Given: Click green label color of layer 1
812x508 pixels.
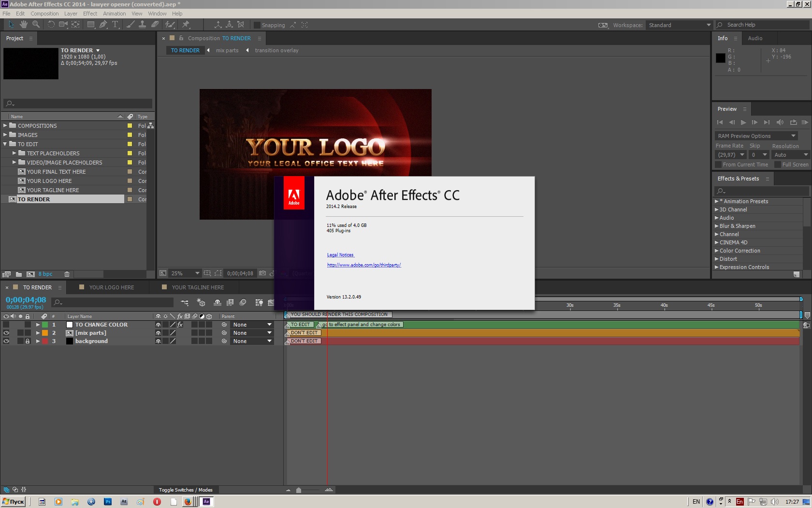Looking at the screenshot, I should 45,325.
